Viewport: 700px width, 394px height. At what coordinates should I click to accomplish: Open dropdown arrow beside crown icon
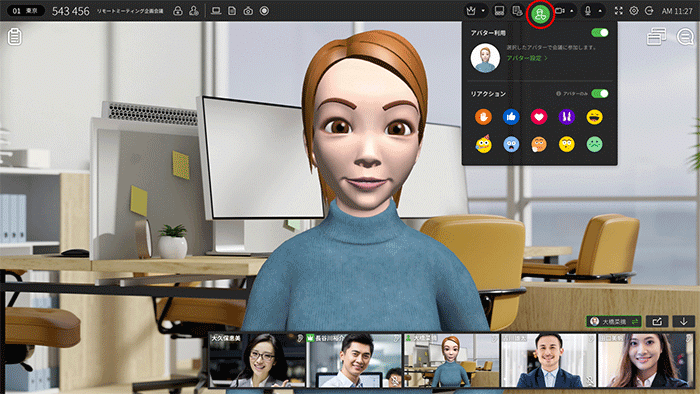(x=483, y=11)
